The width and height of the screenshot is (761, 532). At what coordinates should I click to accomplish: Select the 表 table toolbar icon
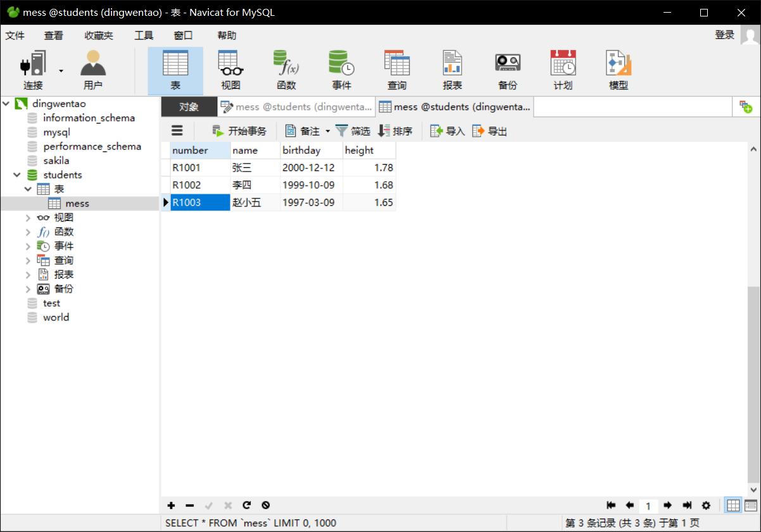click(x=175, y=70)
